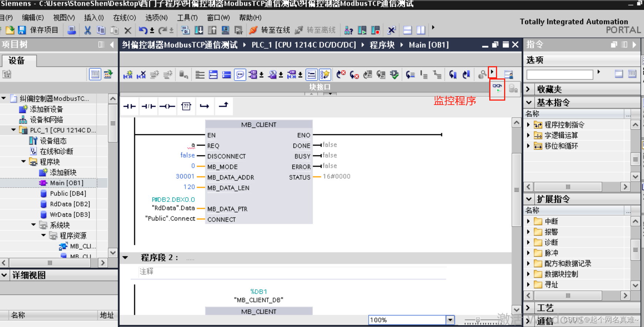644x327 pixels.
Task: Click the Compile icon in main toolbar
Action: tap(185, 30)
